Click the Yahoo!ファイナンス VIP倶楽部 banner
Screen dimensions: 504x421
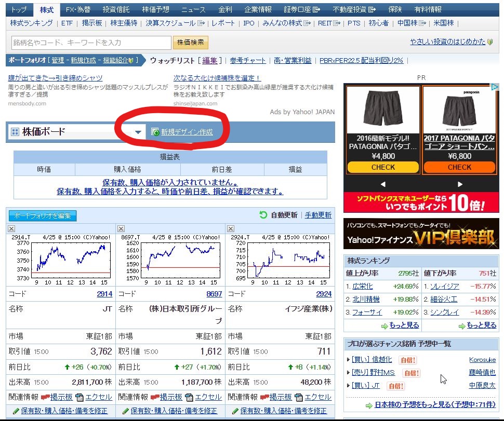pos(421,234)
